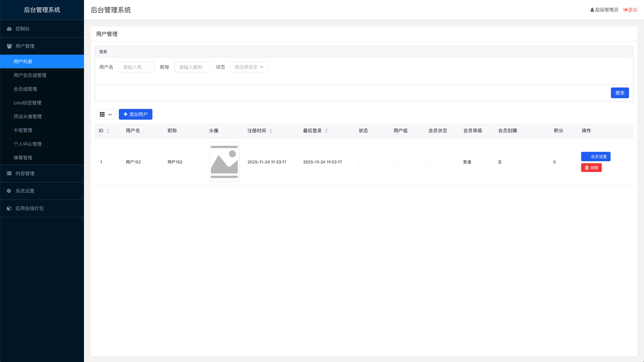This screenshot has width=644, height=362.
Task: Click the trash icon inside the 删除 button
Action: pyautogui.click(x=586, y=168)
